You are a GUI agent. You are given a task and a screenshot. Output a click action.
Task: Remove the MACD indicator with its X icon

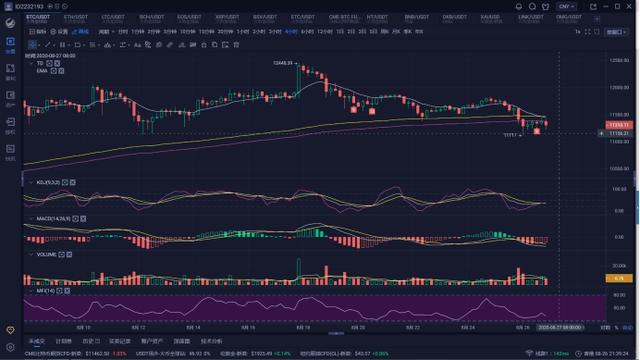coord(83,219)
